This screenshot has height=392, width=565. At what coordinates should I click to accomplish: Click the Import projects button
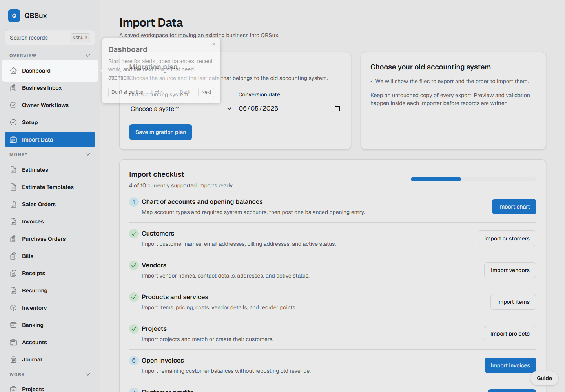[x=510, y=334]
